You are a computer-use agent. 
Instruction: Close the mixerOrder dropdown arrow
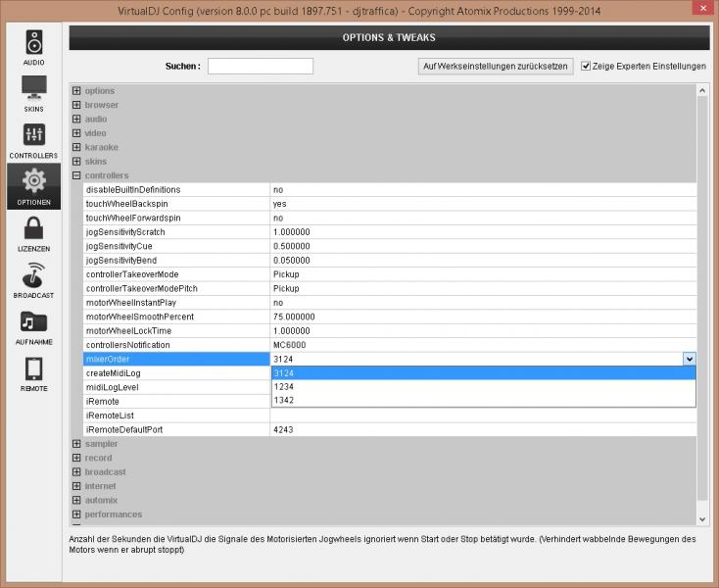click(x=690, y=359)
